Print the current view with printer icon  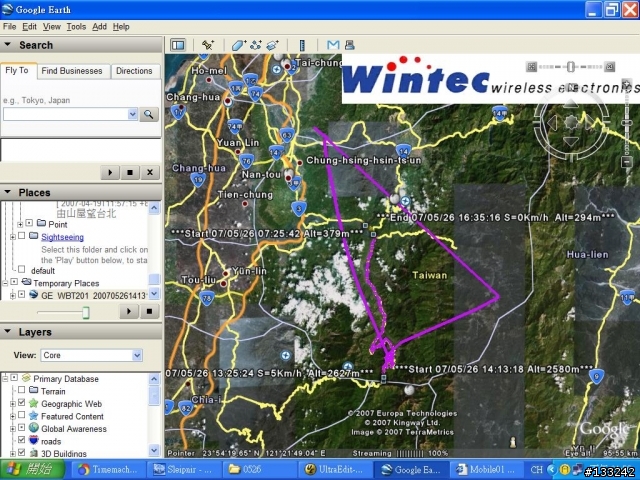(x=349, y=45)
